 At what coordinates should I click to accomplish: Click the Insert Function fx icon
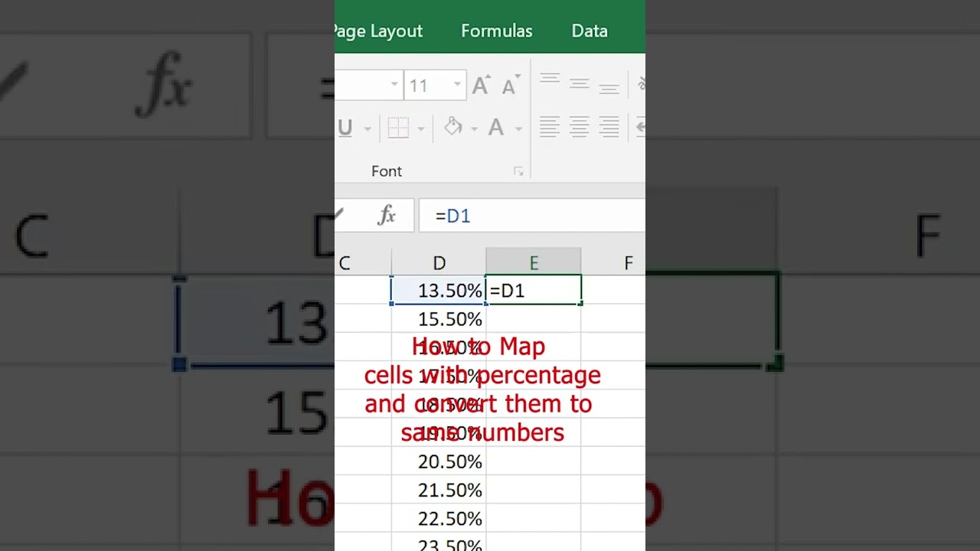(x=387, y=216)
